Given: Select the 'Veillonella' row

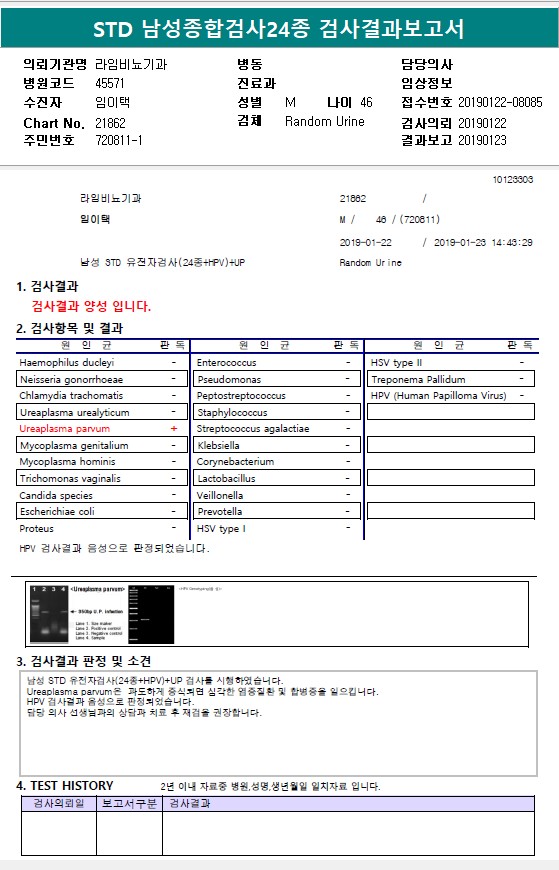Looking at the screenshot, I should click(x=277, y=495).
